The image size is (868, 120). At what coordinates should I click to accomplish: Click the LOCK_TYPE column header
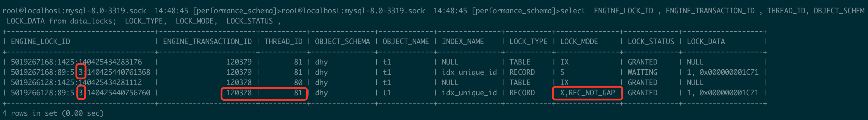click(x=528, y=42)
